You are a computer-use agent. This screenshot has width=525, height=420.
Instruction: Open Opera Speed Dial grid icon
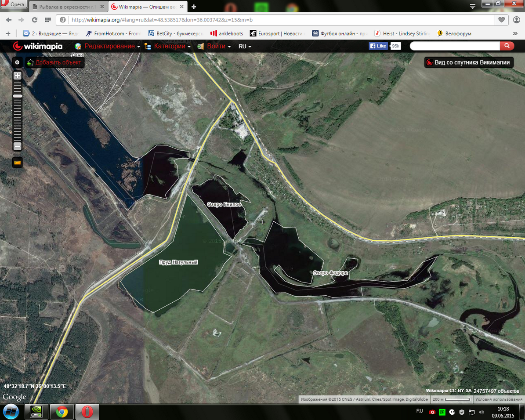tap(48, 20)
